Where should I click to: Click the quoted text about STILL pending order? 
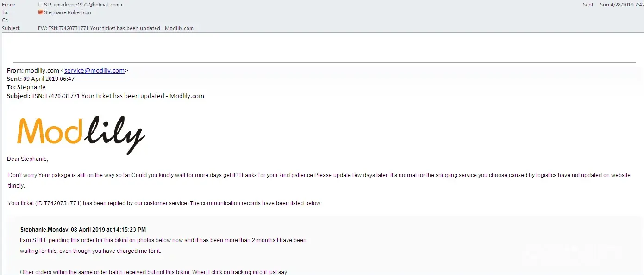pos(163,240)
